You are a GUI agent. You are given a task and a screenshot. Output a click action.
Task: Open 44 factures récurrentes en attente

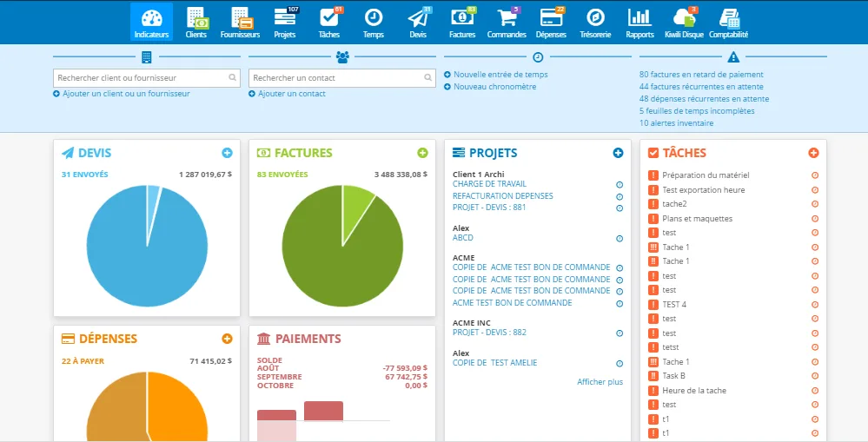701,86
